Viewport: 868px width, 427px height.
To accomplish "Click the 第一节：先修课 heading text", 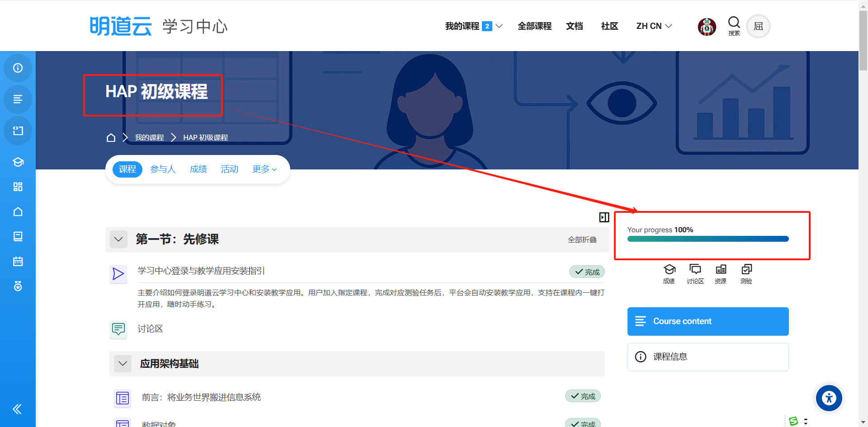I will coord(177,239).
